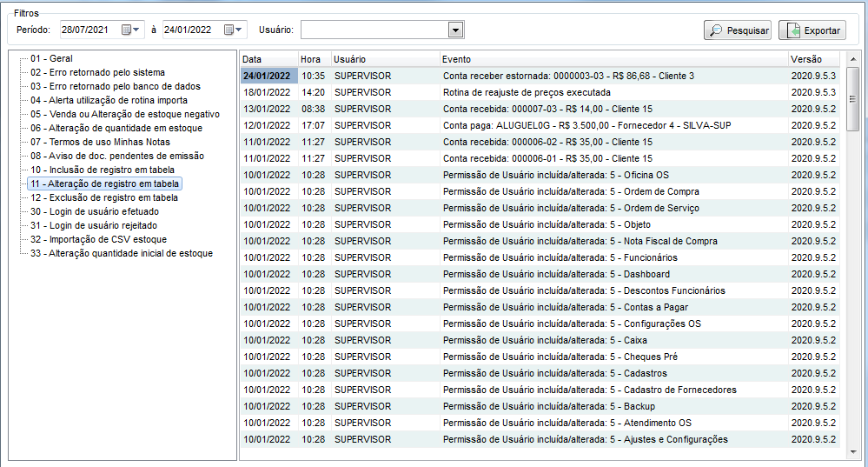868x467 pixels.
Task: Click inside the end date field 24/01/2022
Action: (x=190, y=30)
